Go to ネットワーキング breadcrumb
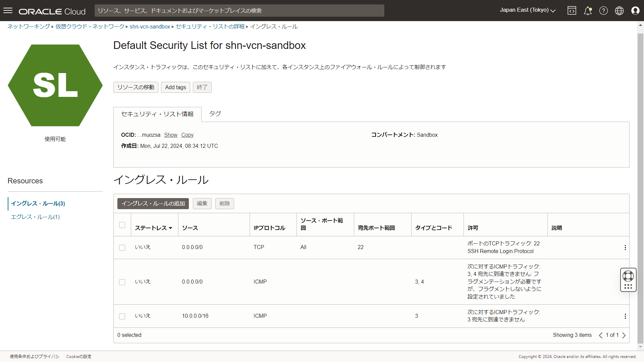This screenshot has height=362, width=644. 29,26
